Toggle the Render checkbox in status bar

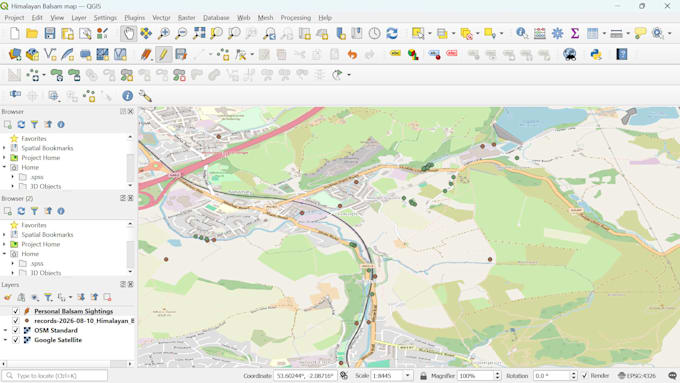585,376
